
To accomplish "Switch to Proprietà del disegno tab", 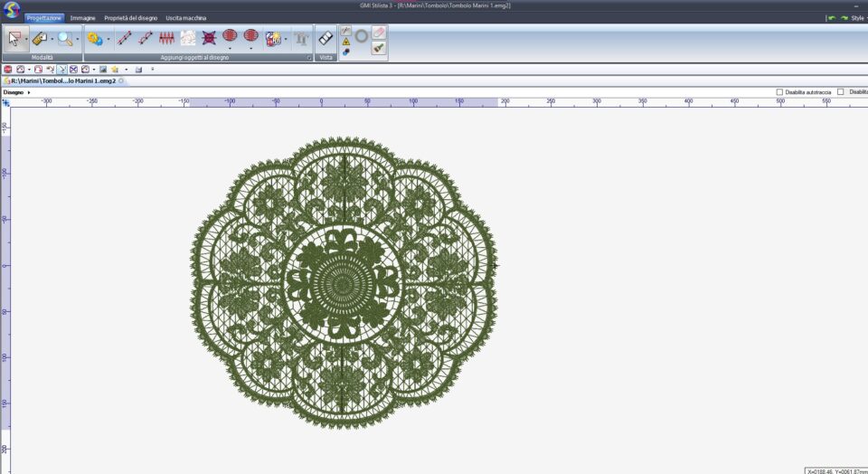I will click(x=130, y=17).
